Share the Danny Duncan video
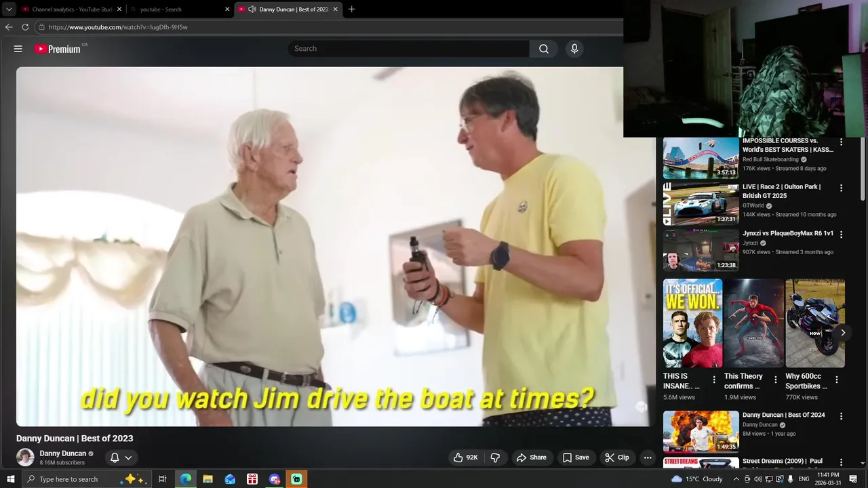Screen dimensions: 868x488 [x=531, y=457]
